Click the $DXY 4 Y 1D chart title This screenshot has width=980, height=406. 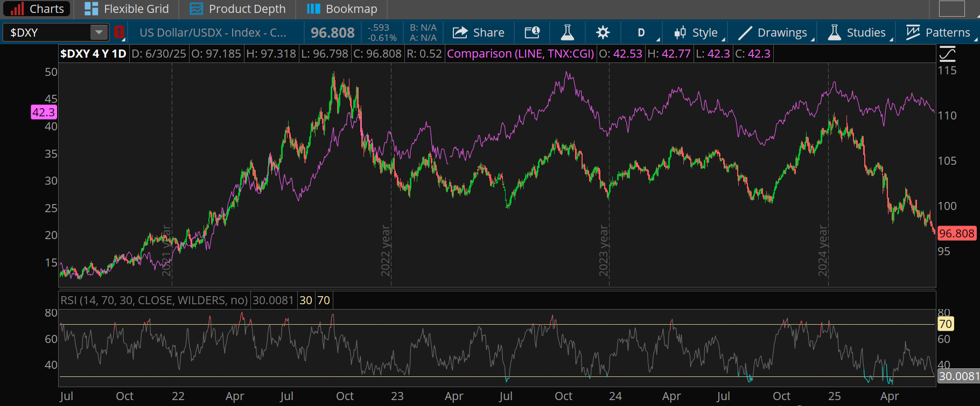[93, 53]
